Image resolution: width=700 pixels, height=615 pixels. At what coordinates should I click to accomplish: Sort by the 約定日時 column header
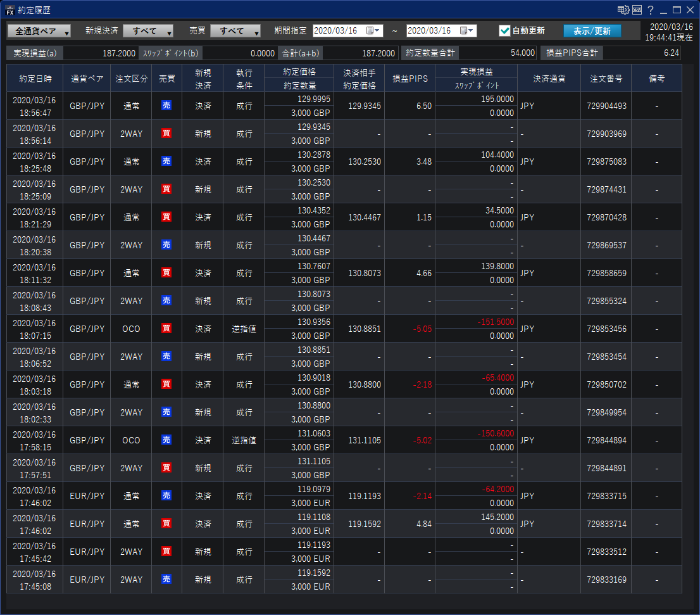[35, 79]
